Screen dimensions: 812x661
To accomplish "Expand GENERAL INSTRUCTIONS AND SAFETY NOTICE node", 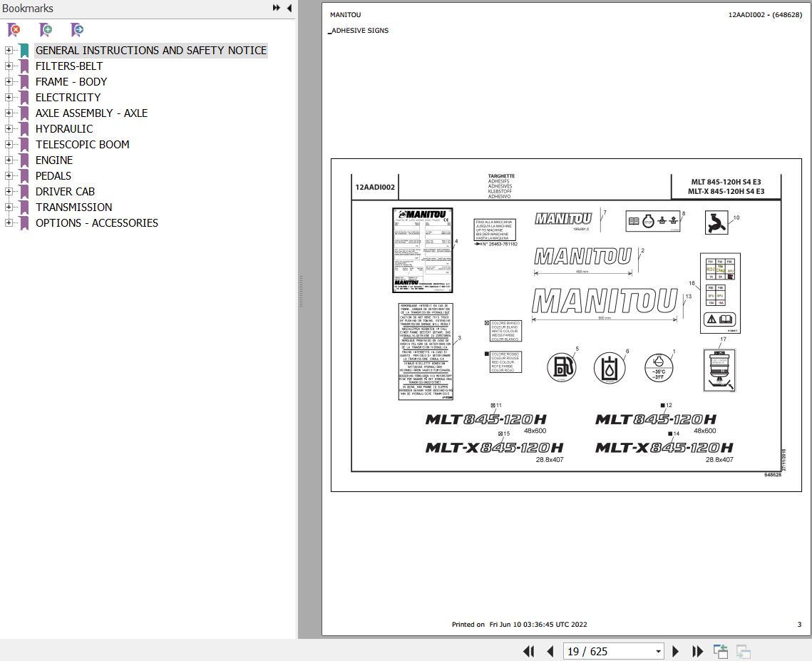I will [x=9, y=50].
